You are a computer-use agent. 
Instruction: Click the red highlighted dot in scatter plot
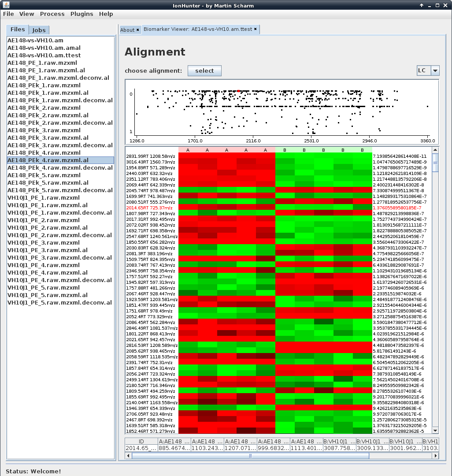[238, 91]
